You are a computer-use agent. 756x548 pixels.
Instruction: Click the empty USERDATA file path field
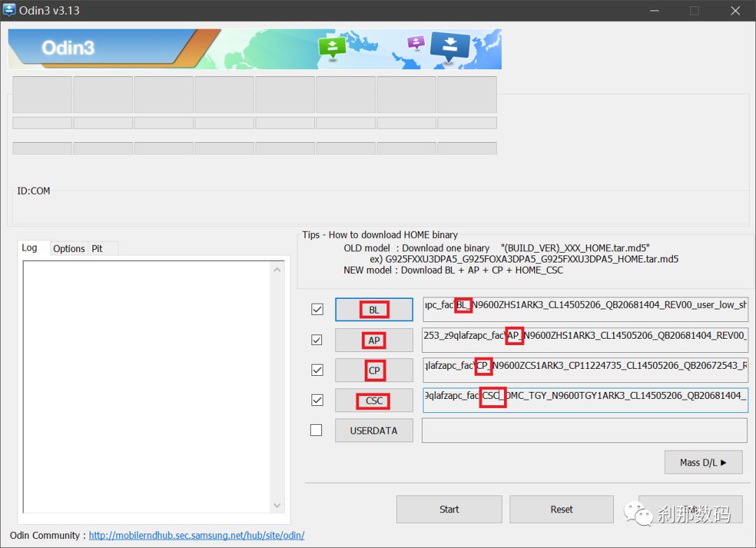[x=584, y=430]
